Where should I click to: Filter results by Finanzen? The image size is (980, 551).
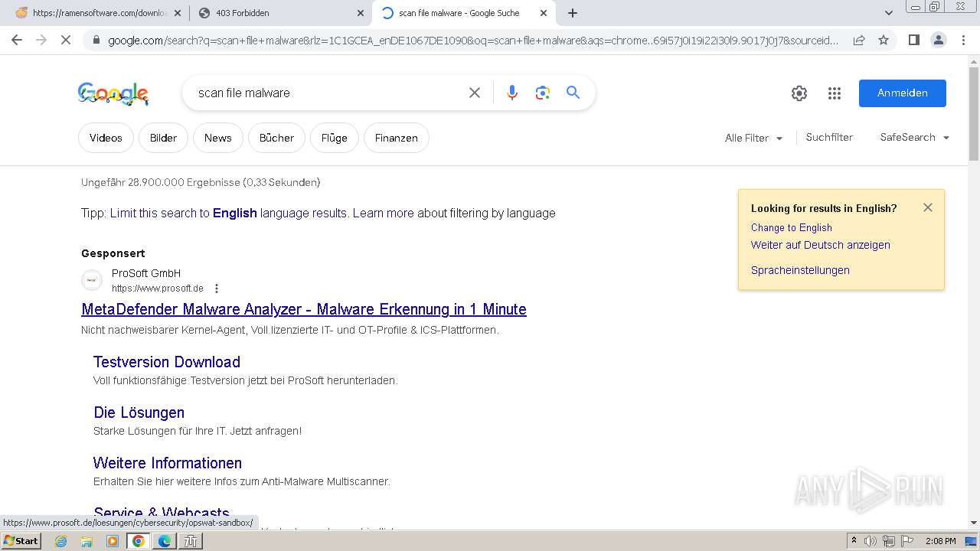396,138
